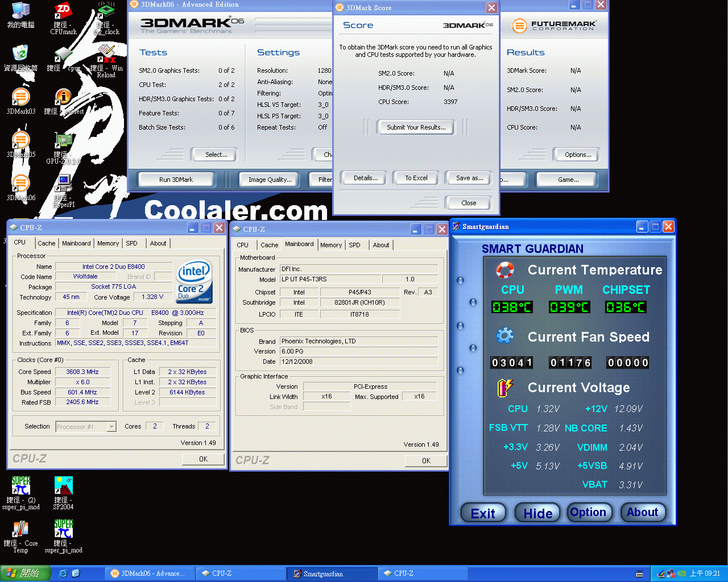Click the Core Speed value 3608.3 MHz
728x582 pixels.
click(82, 372)
